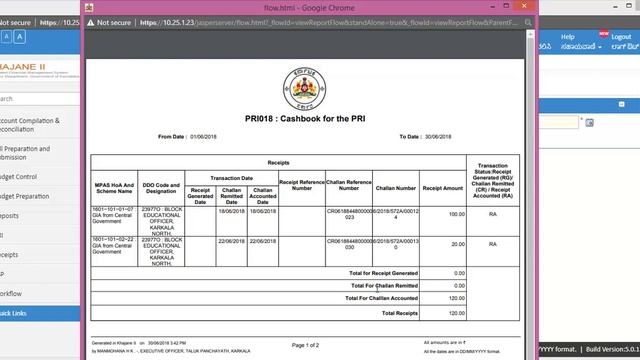Viewport: 640px width, 360px height.
Task: Open Deposits sidebar item
Action: click(10, 216)
